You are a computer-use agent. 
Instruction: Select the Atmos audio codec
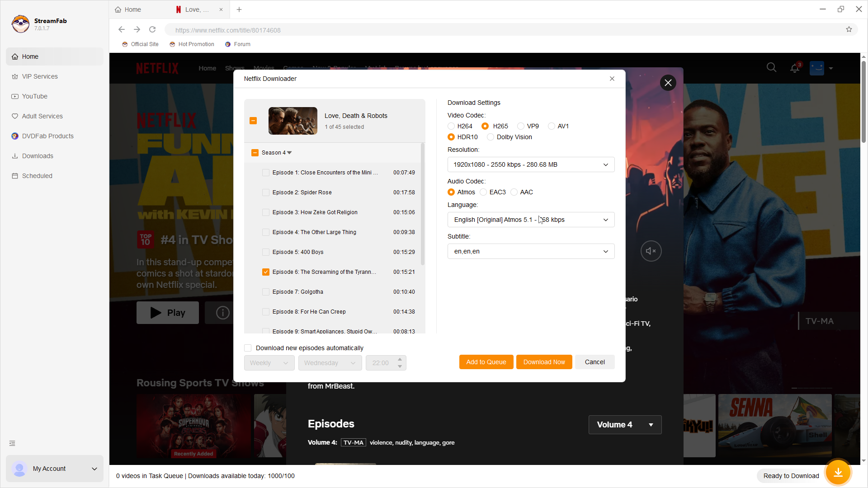(x=451, y=192)
